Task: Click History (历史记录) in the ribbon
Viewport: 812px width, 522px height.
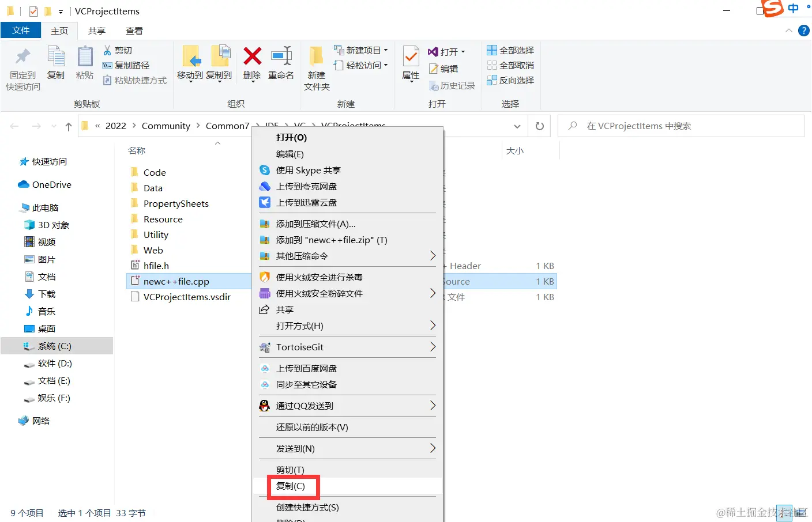Action: 452,86
